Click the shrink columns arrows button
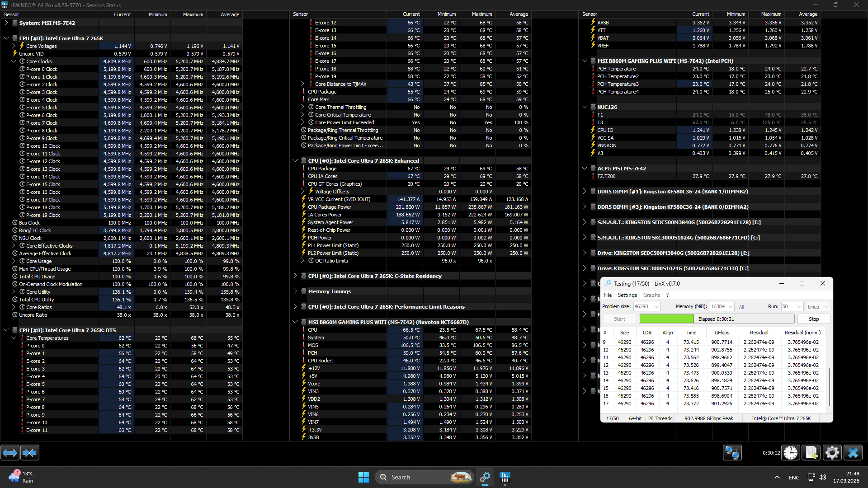Image resolution: width=868 pixels, height=488 pixels. 30,453
